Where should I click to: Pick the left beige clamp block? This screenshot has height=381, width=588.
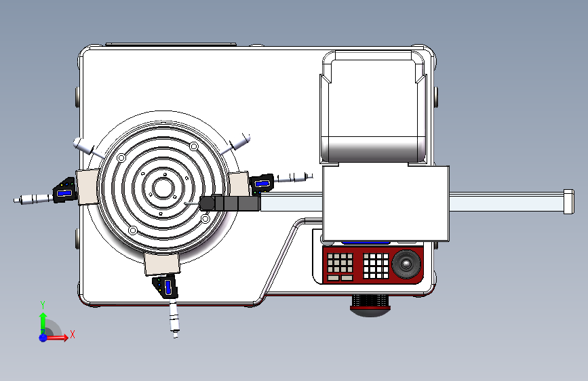coord(87,186)
